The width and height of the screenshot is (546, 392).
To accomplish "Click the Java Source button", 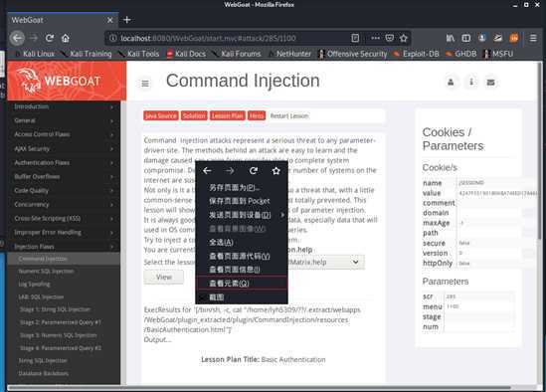I will (161, 115).
